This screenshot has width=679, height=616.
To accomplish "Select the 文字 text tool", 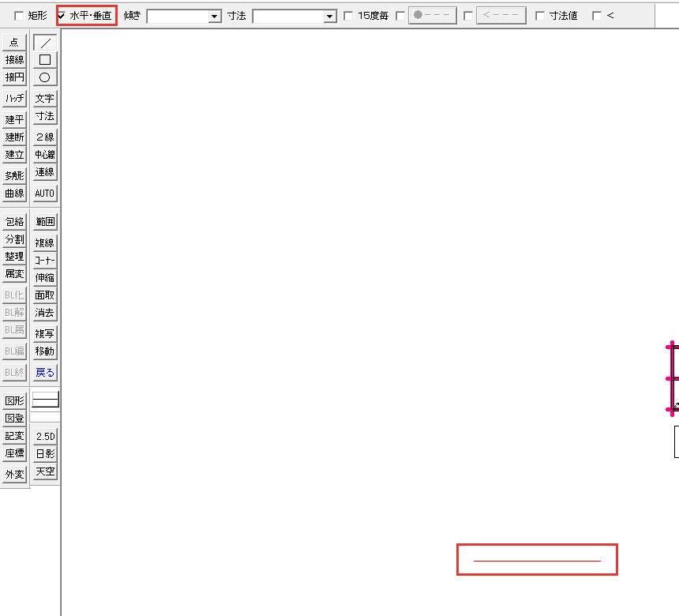I will [x=45, y=99].
